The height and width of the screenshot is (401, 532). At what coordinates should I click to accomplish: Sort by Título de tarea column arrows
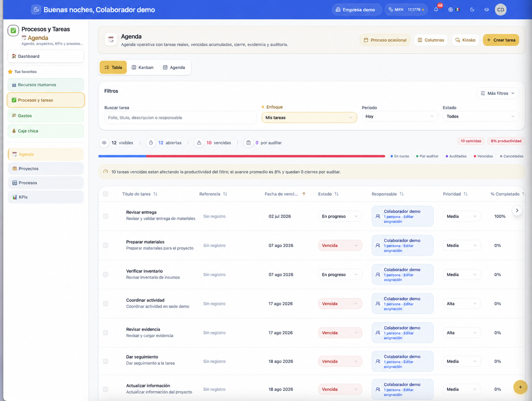point(155,194)
